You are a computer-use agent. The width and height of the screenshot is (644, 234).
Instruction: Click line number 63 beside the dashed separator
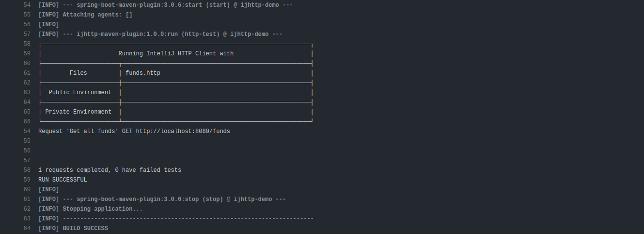27,218
